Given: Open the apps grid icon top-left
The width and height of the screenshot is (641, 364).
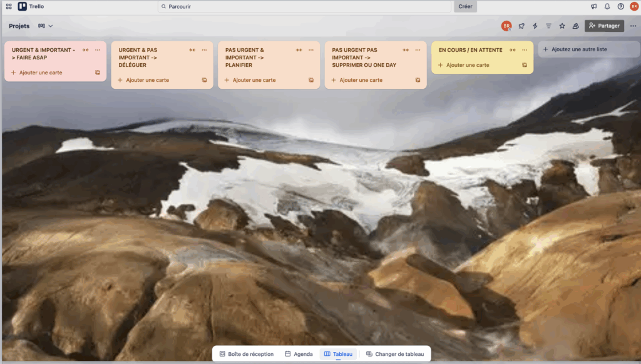Looking at the screenshot, I should click(x=7, y=6).
